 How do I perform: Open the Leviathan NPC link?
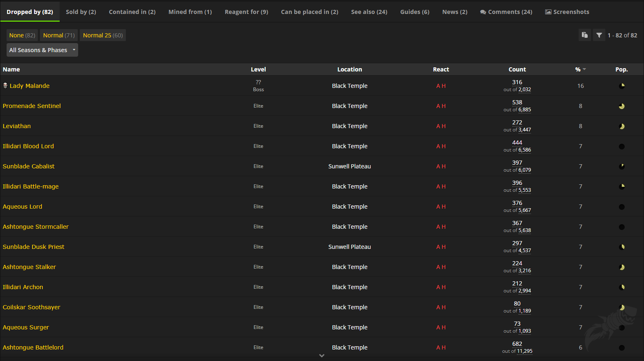pos(17,126)
